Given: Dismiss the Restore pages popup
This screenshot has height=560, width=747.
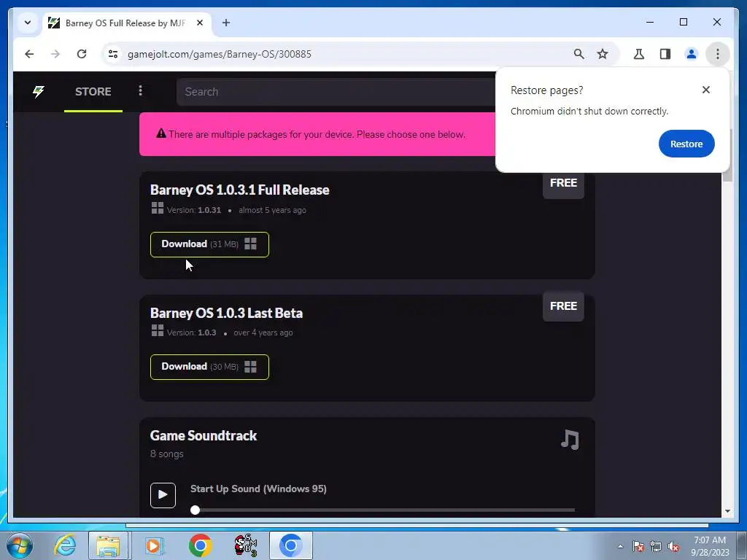Looking at the screenshot, I should [706, 90].
